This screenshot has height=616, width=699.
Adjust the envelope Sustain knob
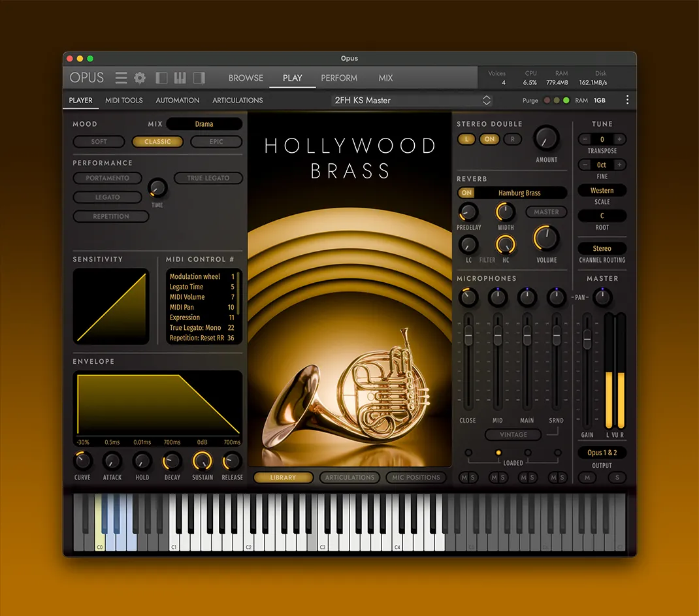(x=202, y=461)
